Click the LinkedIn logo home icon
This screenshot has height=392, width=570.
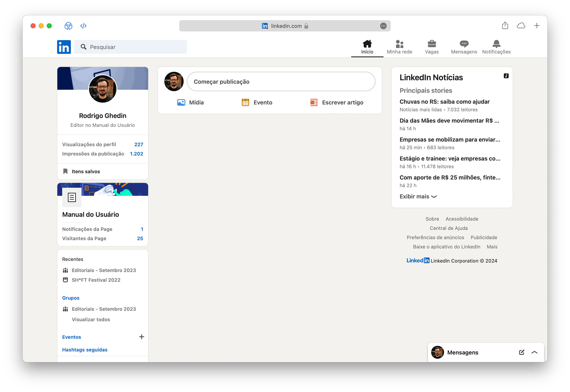pos(64,47)
